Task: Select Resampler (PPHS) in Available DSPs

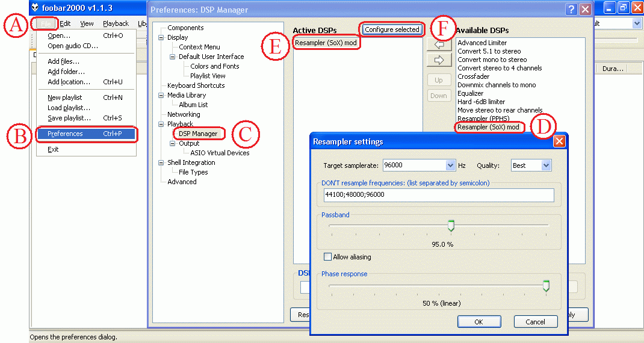Action: point(483,119)
